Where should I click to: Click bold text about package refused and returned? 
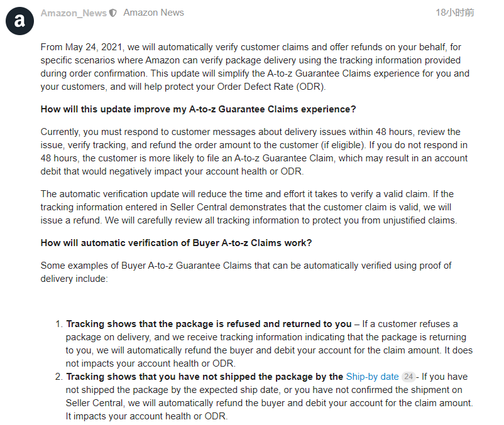pos(209,324)
